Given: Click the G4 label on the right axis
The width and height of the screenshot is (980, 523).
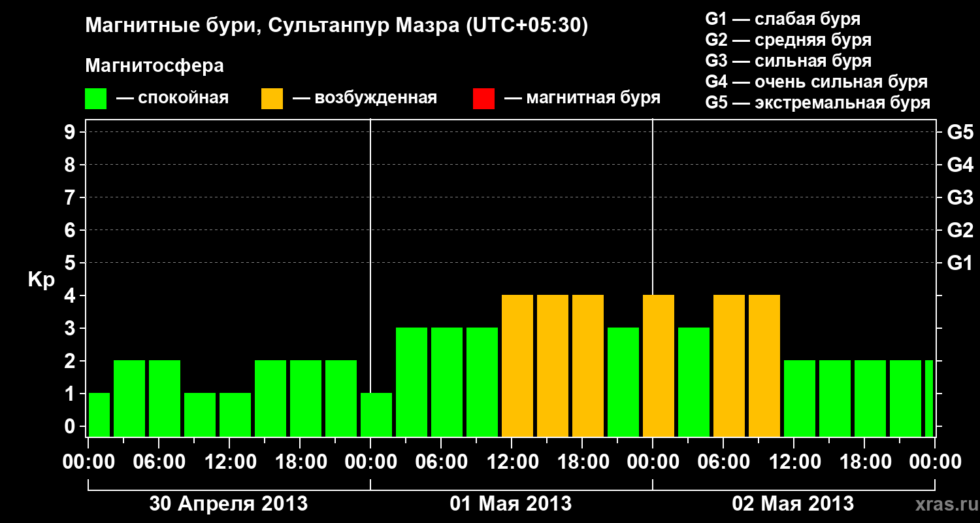Looking at the screenshot, I should (960, 165).
